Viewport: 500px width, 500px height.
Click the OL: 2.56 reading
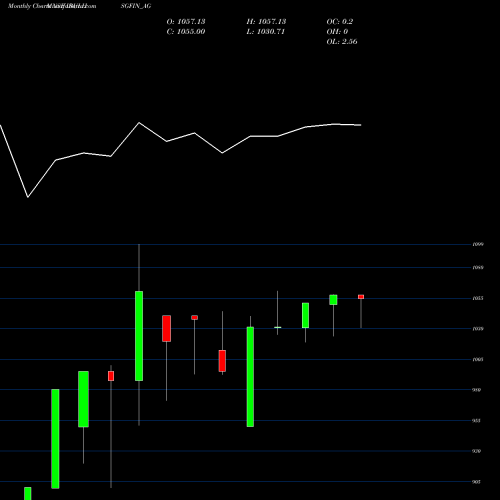tap(342, 41)
